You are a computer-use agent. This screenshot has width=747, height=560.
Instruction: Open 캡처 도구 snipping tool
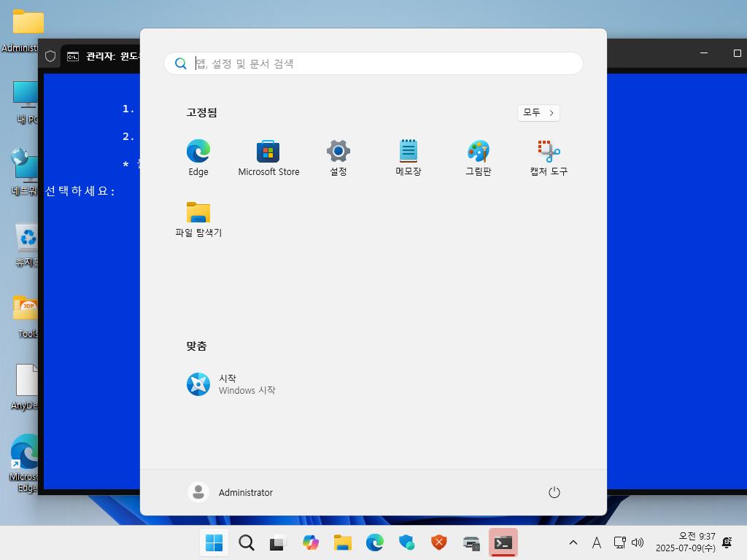pyautogui.click(x=549, y=157)
